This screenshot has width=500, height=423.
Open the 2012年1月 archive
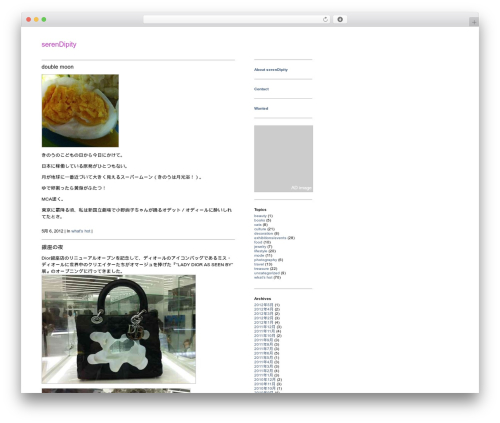(x=264, y=323)
